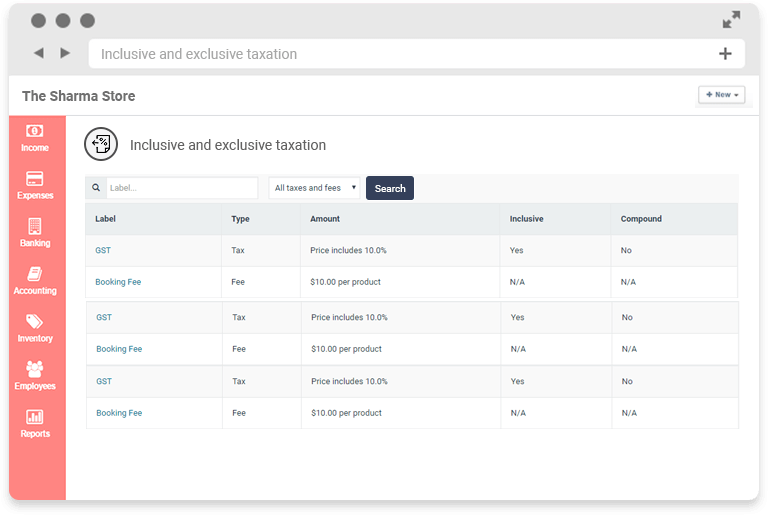Click the plus icon in address bar
Image resolution: width=773 pixels, height=515 pixels.
[x=725, y=54]
